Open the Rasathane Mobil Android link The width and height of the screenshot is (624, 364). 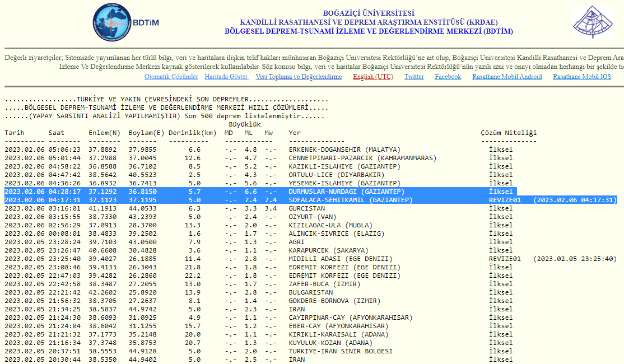pyautogui.click(x=507, y=77)
